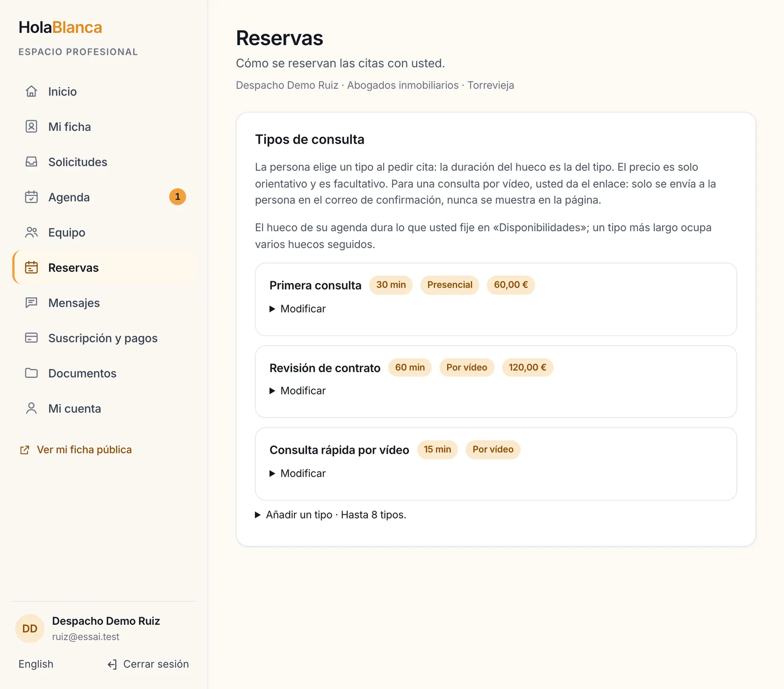Viewport: 784px width, 689px height.
Task: Open Ver mi ficha pública link
Action: coord(84,450)
